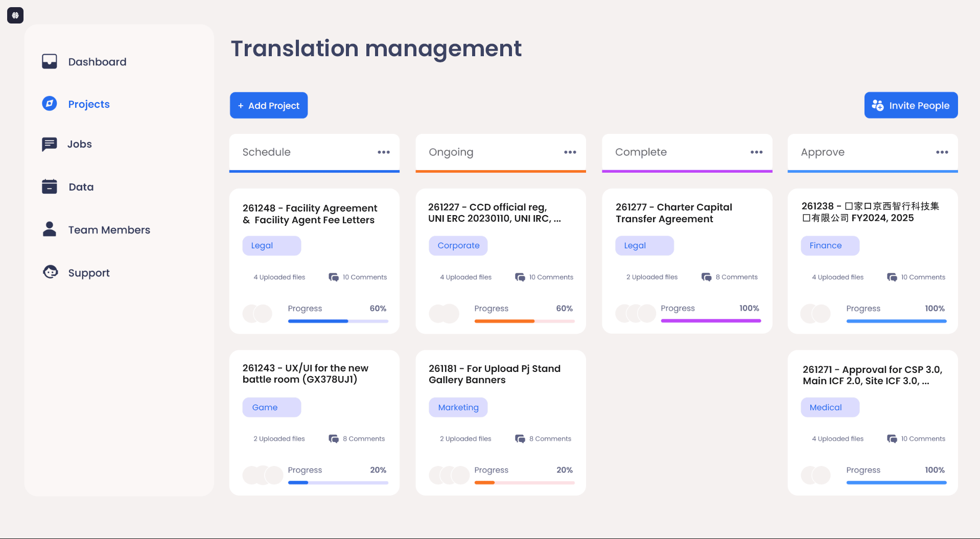
Task: Click the 100% progress bar on card 261277
Action: click(x=711, y=321)
